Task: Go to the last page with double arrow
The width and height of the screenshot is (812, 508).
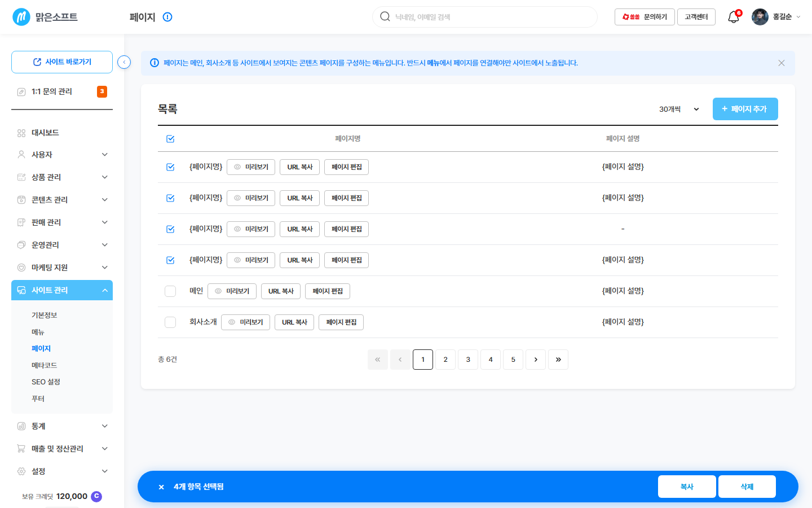Action: [x=558, y=360]
